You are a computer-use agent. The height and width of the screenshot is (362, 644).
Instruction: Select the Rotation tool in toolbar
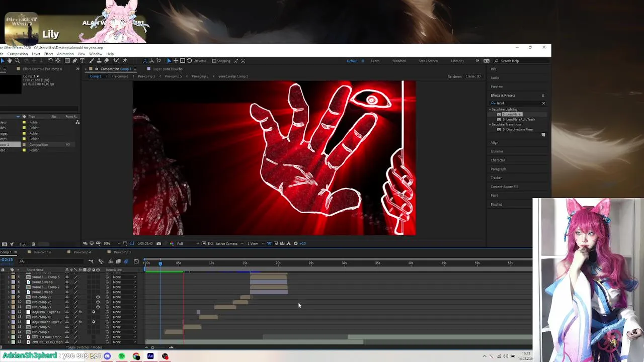click(x=51, y=61)
